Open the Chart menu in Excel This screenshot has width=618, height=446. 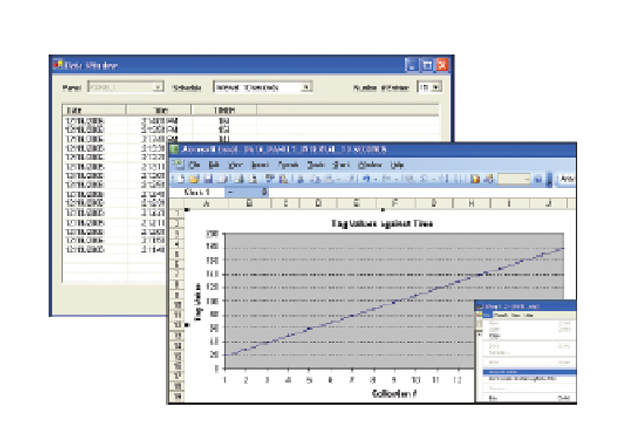click(342, 164)
